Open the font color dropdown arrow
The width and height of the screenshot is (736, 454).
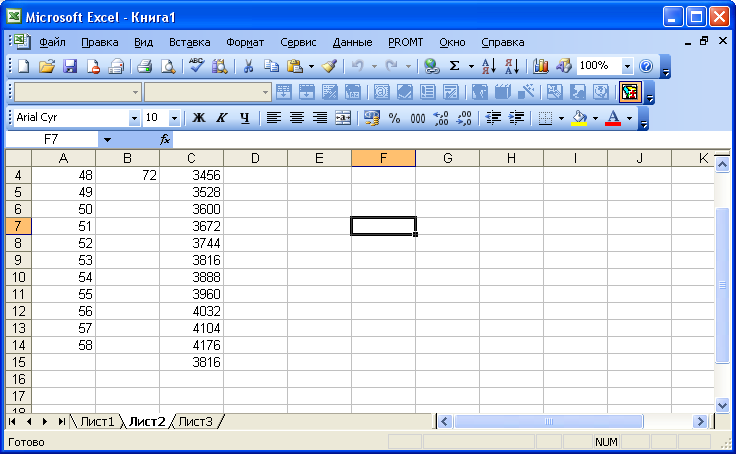point(629,118)
